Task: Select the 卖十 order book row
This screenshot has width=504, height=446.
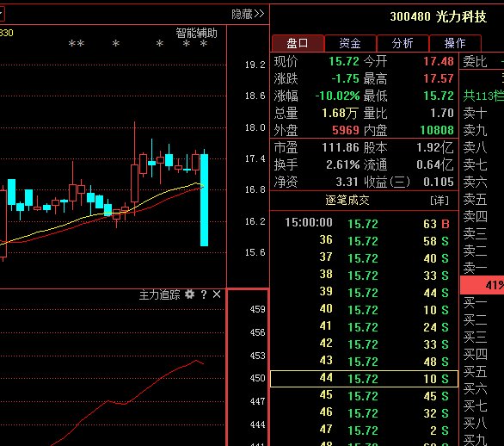Action: [482, 114]
